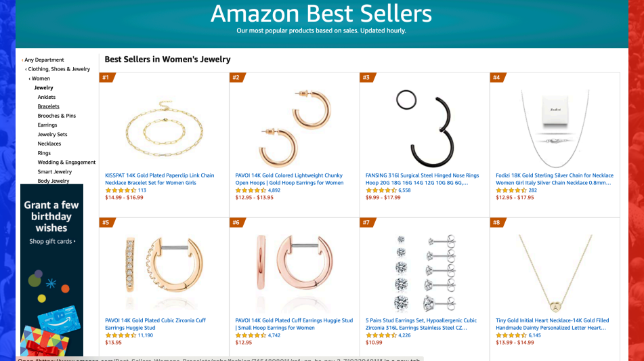Click star rating of FANSING nose rings
Image resolution: width=644 pixels, height=361 pixels.
(381, 190)
